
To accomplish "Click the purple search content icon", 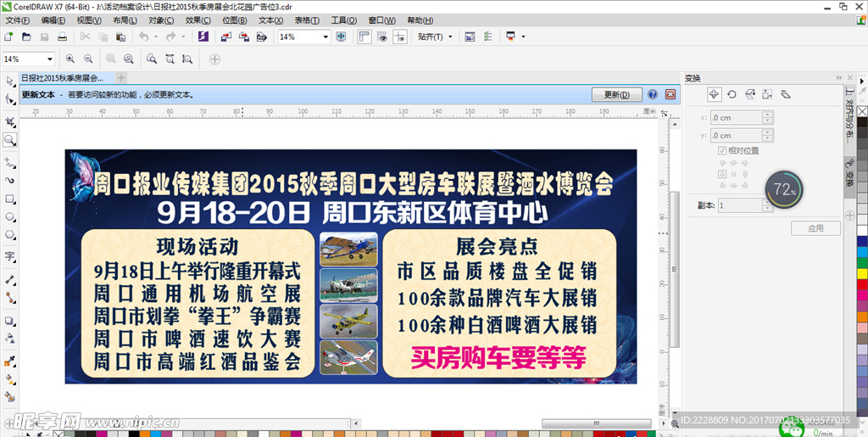I will tap(203, 36).
